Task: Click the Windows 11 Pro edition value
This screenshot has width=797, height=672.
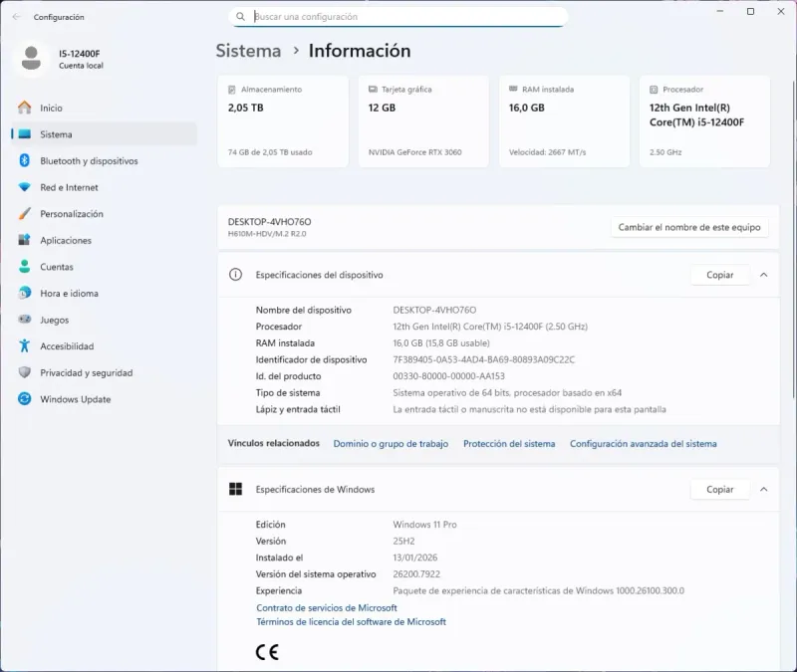Action: tap(424, 525)
